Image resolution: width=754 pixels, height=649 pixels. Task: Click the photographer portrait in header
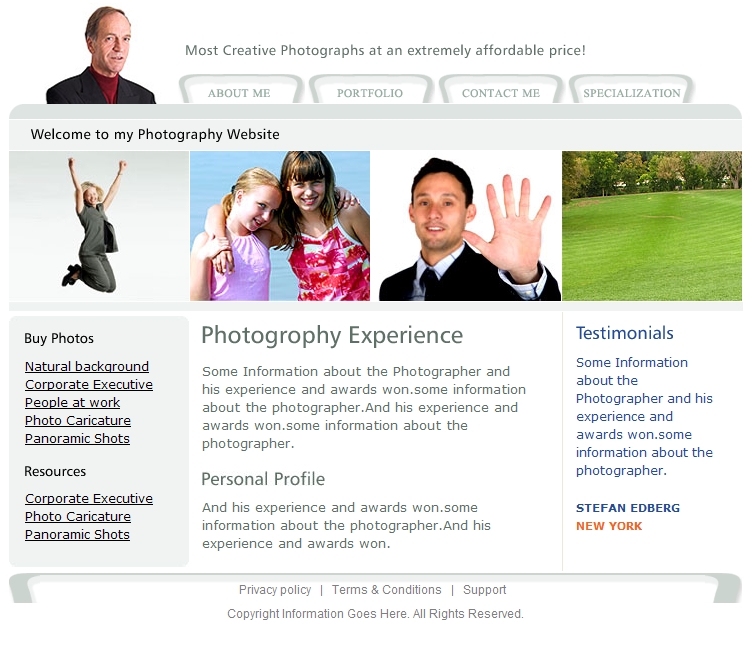pos(101,55)
